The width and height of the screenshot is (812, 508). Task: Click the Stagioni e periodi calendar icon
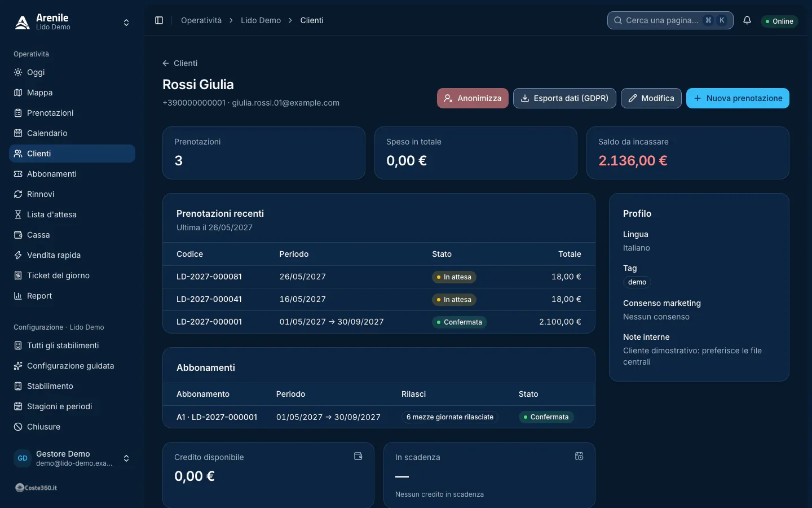(x=18, y=406)
